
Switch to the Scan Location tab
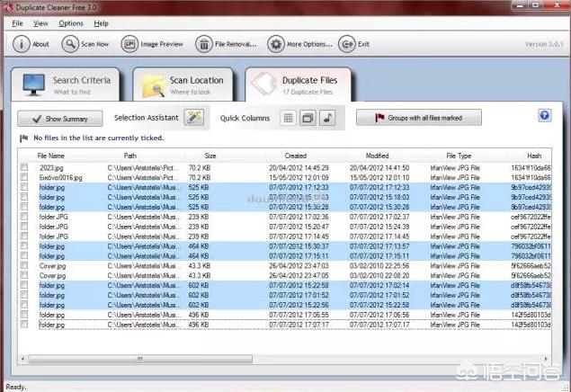coord(183,85)
